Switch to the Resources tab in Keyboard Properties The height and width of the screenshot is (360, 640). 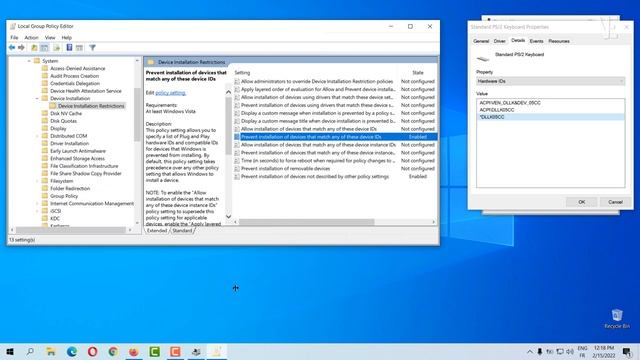click(x=559, y=41)
